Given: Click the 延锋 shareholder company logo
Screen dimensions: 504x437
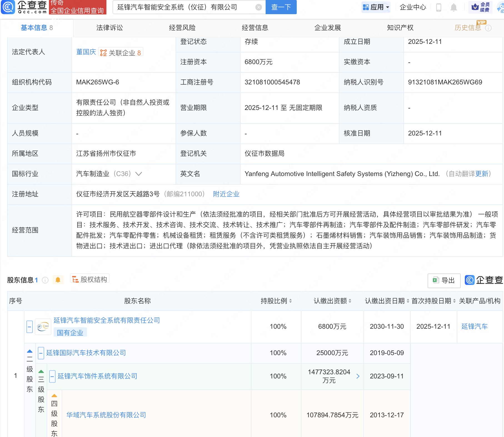Looking at the screenshot, I should click(x=43, y=327).
